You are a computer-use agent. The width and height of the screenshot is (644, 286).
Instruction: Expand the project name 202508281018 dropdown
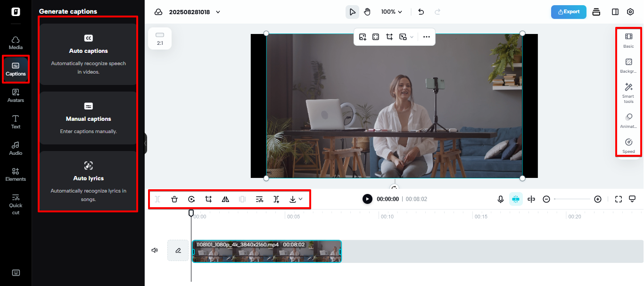pos(218,12)
